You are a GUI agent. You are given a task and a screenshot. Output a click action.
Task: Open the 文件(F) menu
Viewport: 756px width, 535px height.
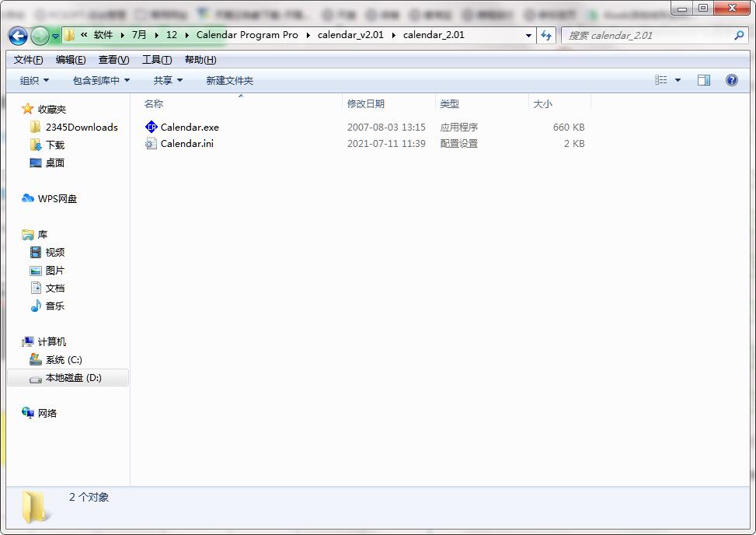tap(29, 60)
